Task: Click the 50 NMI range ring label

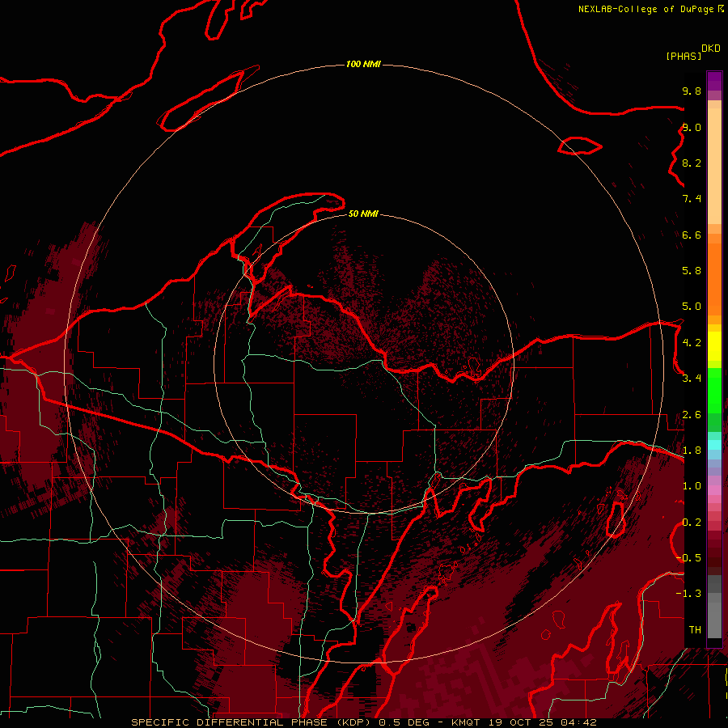Action: [x=363, y=214]
